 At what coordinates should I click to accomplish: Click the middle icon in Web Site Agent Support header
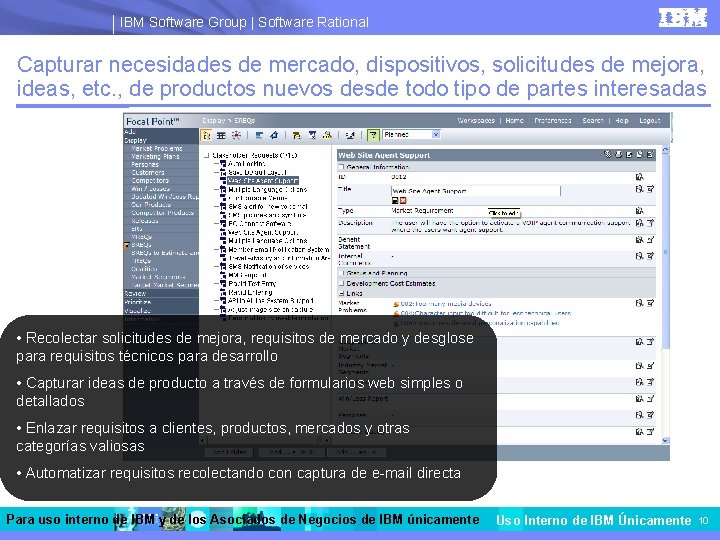[x=629, y=154]
